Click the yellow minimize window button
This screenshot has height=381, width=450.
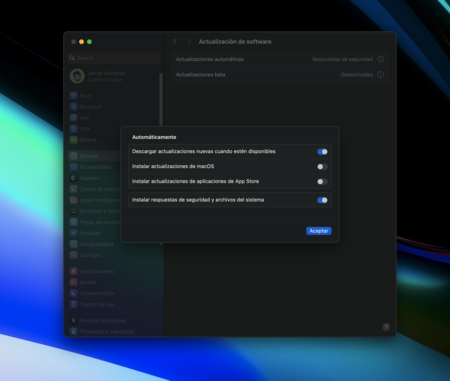tap(81, 42)
